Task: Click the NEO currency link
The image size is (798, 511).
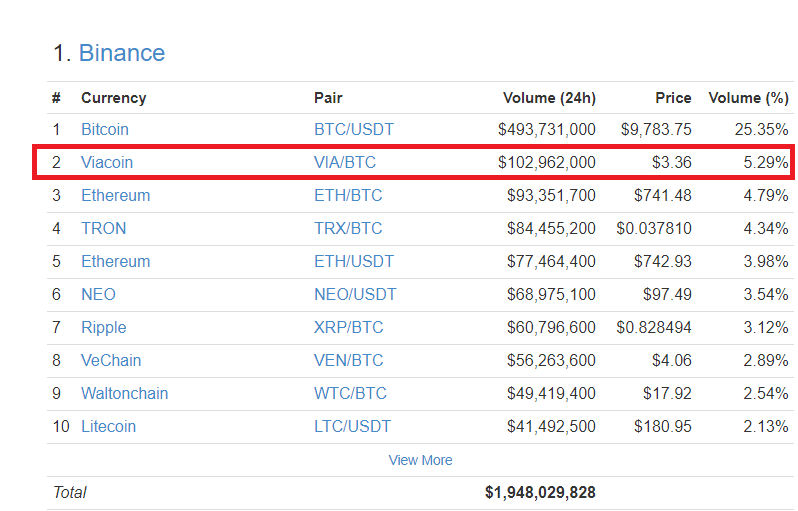Action: [98, 294]
